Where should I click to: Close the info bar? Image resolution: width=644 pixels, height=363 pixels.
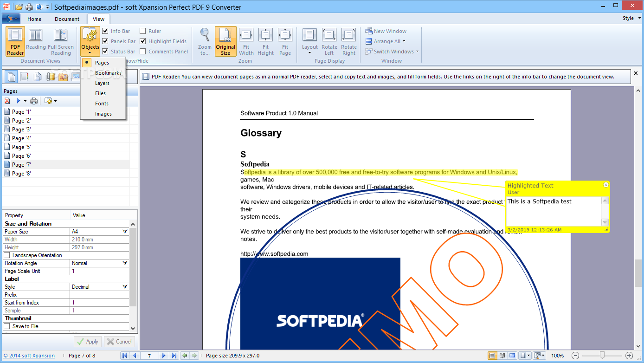[x=636, y=73]
